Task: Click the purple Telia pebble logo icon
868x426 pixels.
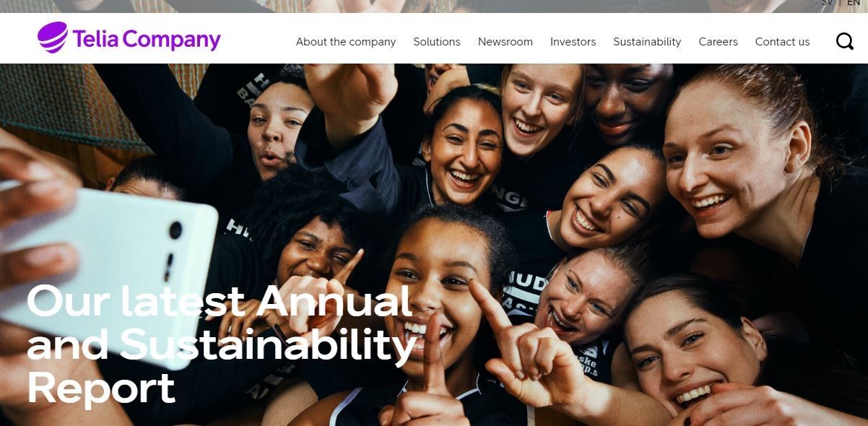Action: [x=53, y=38]
